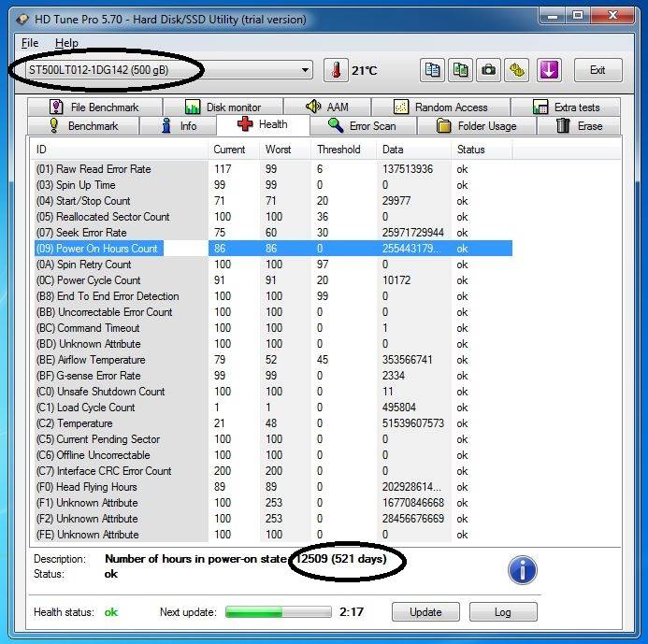Screen dimensions: 648x644
Task: Open the Folder Usage tab
Action: (x=477, y=125)
